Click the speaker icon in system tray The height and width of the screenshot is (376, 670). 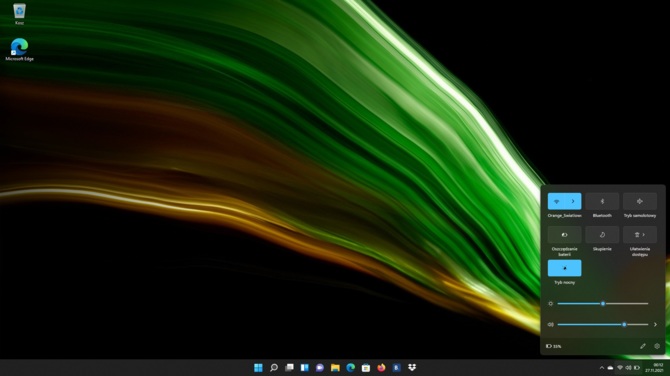tap(628, 368)
